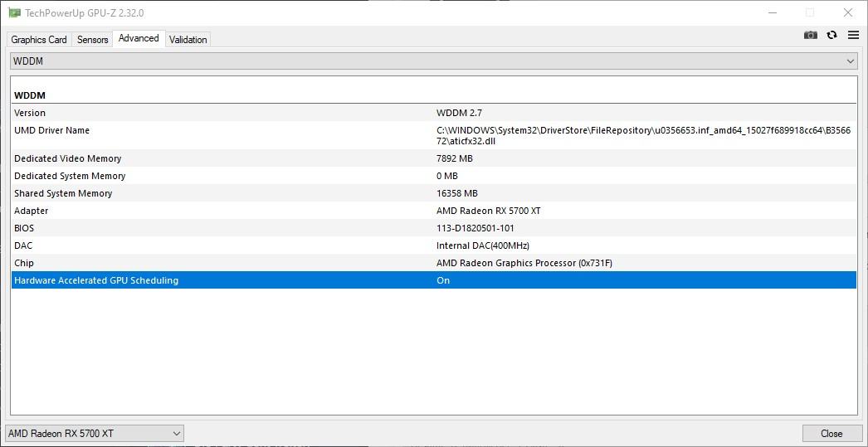Select the UMD Driver Name row

[434, 135]
